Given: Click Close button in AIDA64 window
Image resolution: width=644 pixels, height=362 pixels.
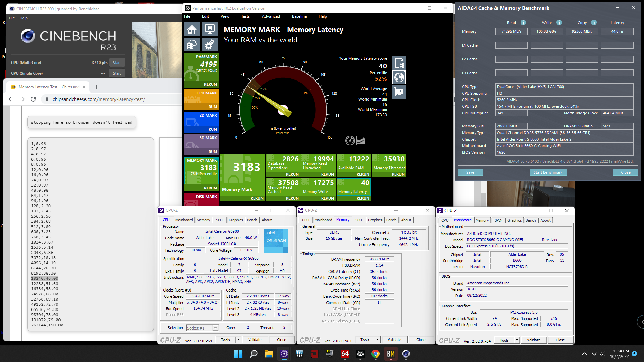Looking at the screenshot, I should [x=625, y=172].
